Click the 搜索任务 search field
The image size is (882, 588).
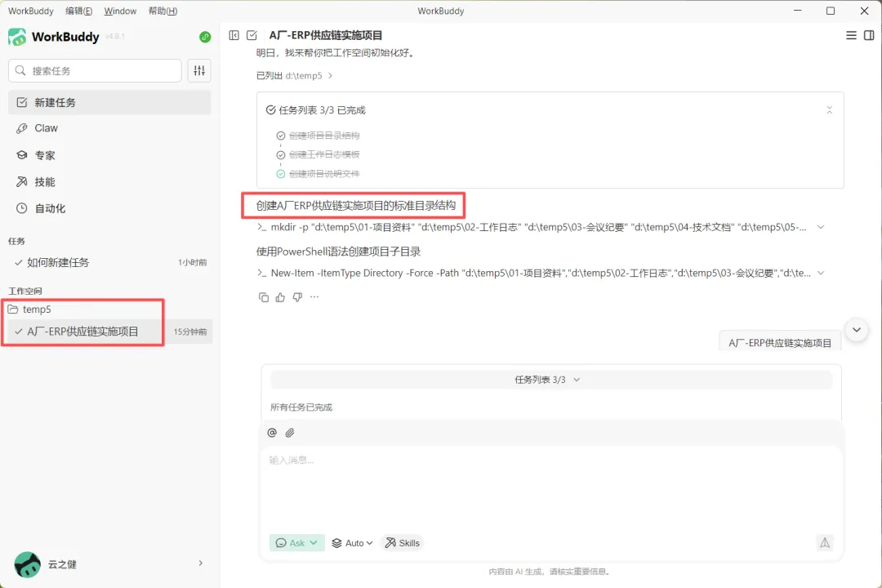pyautogui.click(x=95, y=70)
